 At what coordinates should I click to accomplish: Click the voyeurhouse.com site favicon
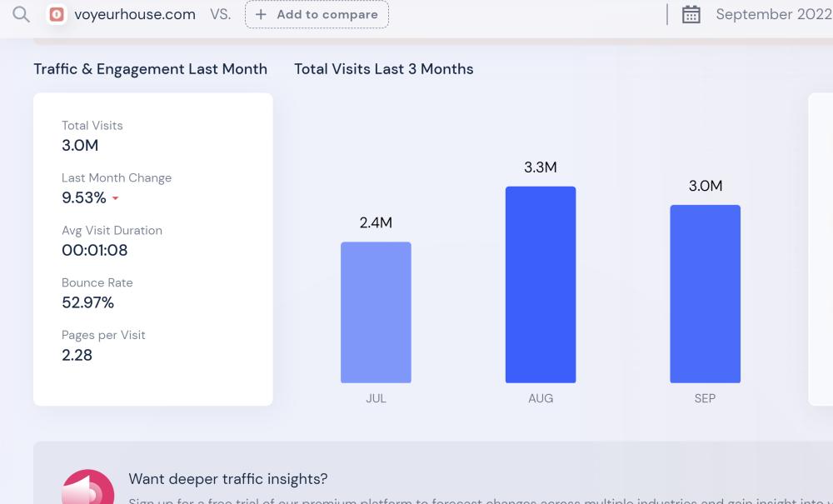[x=57, y=14]
